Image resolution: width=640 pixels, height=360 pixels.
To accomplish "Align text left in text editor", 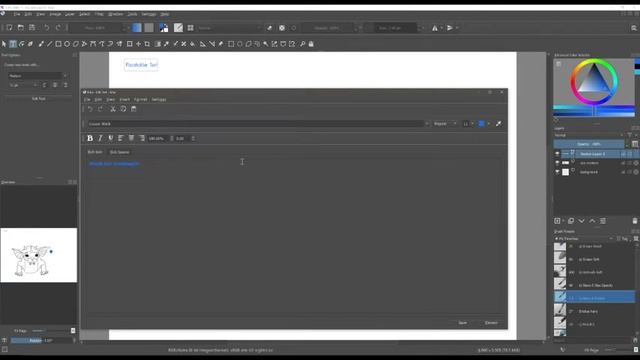I will coord(121,138).
